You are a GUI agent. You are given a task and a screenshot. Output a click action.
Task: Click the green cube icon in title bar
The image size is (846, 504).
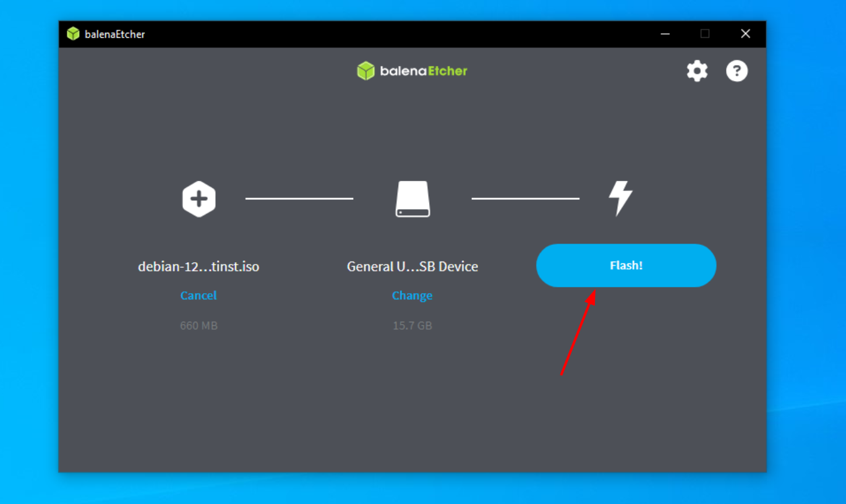coord(73,34)
